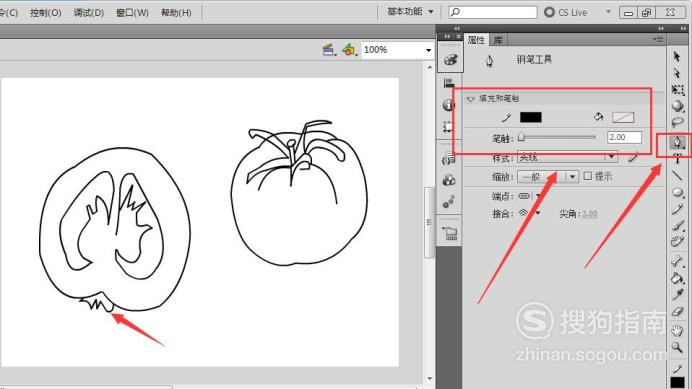Select the Hand tool
The image size is (692, 389).
[677, 330]
